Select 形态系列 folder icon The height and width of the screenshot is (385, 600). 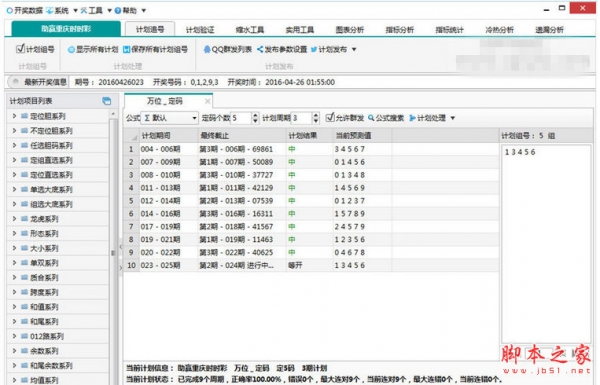24,233
